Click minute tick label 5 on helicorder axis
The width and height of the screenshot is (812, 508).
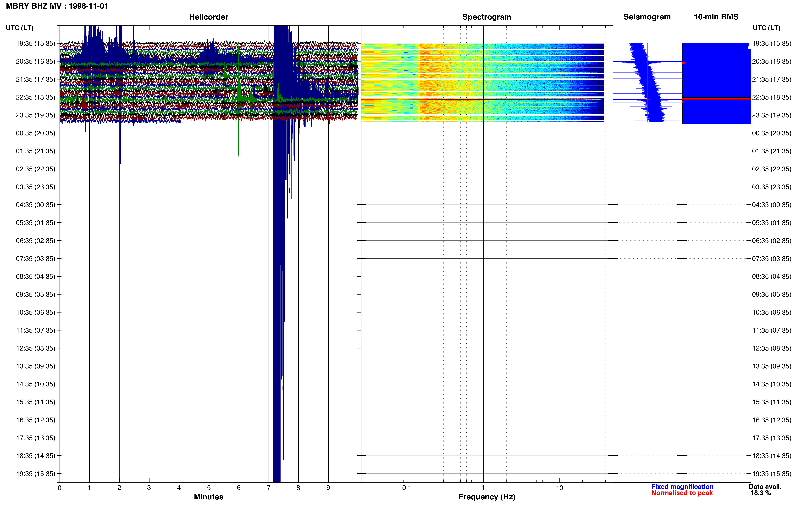tap(209, 487)
